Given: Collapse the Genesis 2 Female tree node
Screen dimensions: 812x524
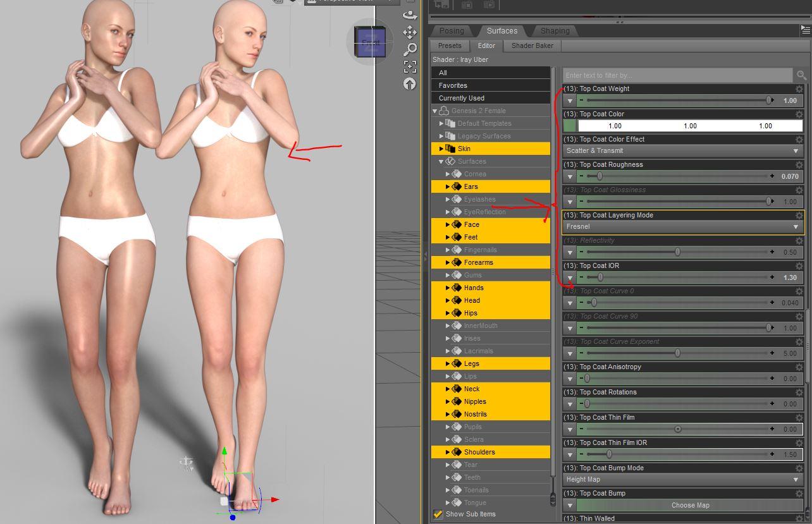Looking at the screenshot, I should tap(435, 111).
